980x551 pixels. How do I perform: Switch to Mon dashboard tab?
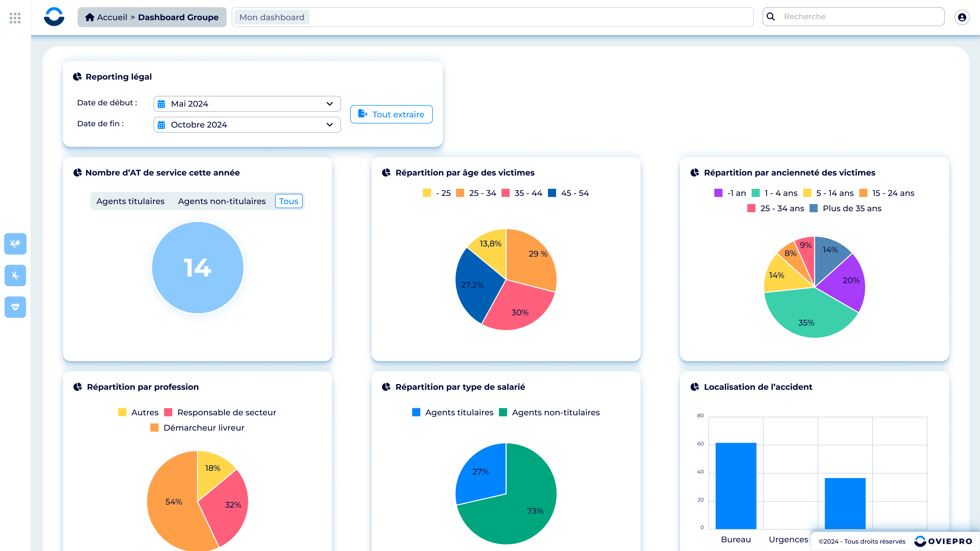pyautogui.click(x=272, y=17)
